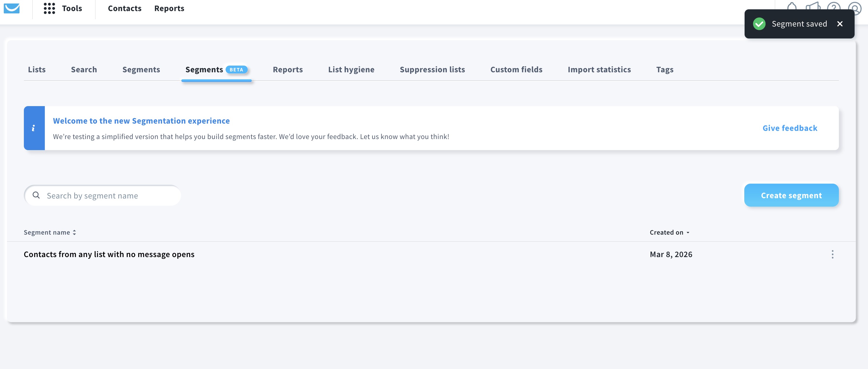Screen dimensions: 868x369
Task: Open the List hygiene tab
Action: pos(351,69)
